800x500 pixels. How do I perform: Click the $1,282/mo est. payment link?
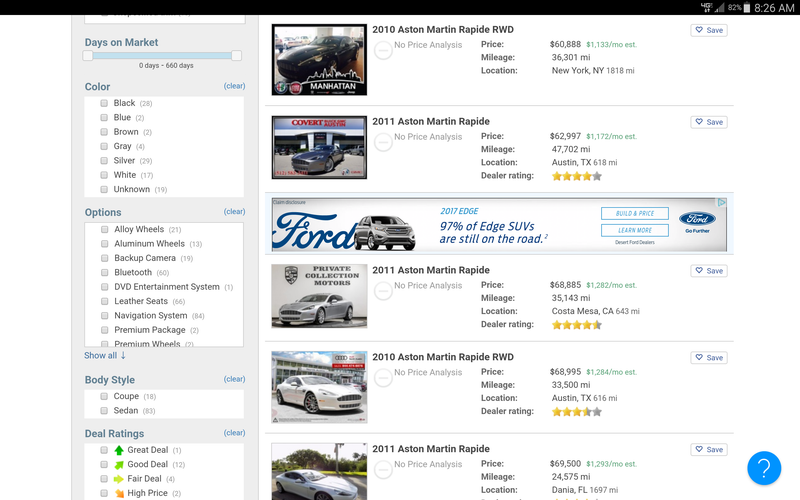point(611,285)
